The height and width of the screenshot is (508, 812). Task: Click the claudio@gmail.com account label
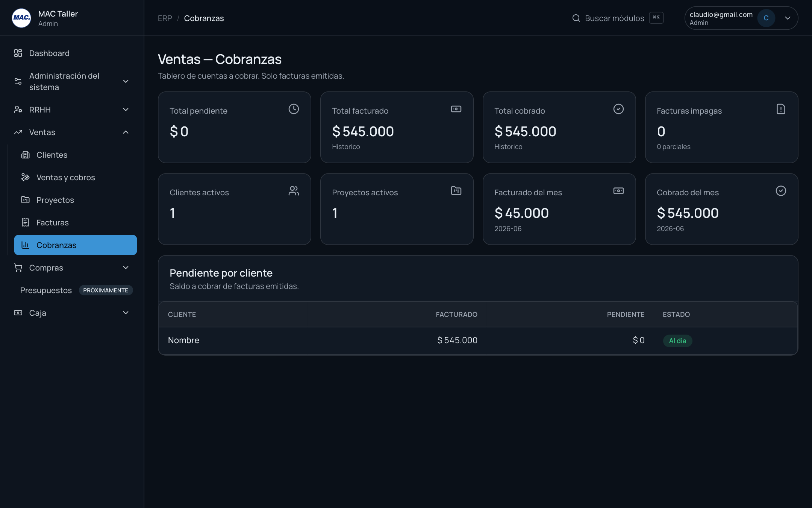click(721, 14)
